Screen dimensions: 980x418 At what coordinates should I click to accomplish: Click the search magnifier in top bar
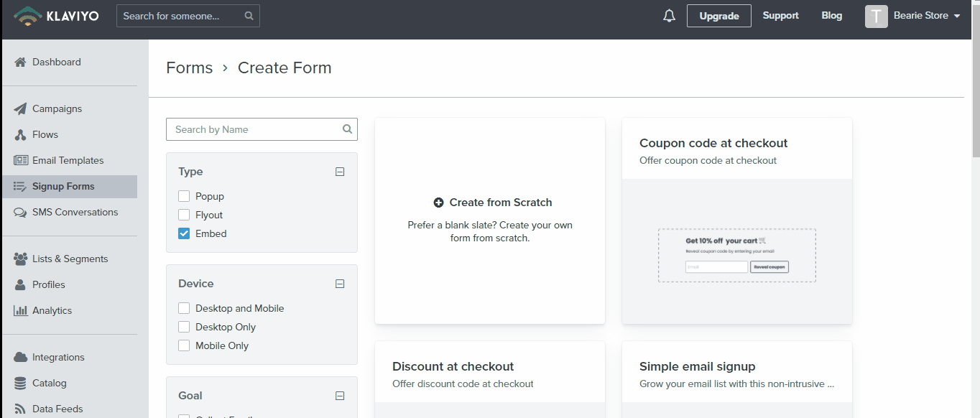pos(249,16)
